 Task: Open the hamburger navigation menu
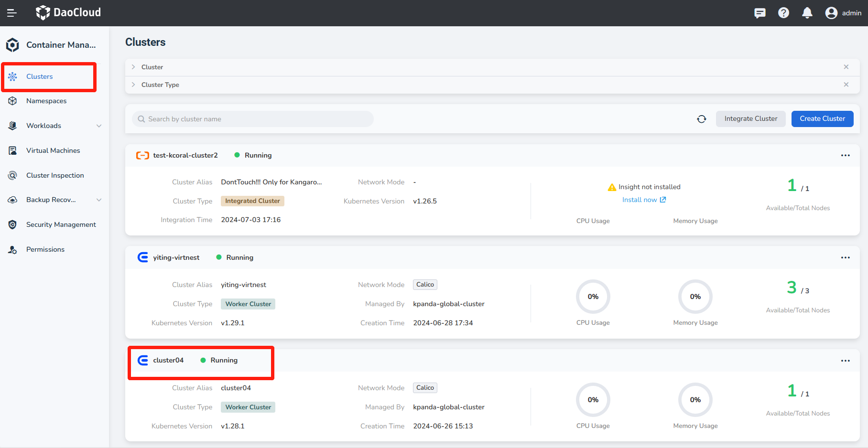pyautogui.click(x=12, y=13)
